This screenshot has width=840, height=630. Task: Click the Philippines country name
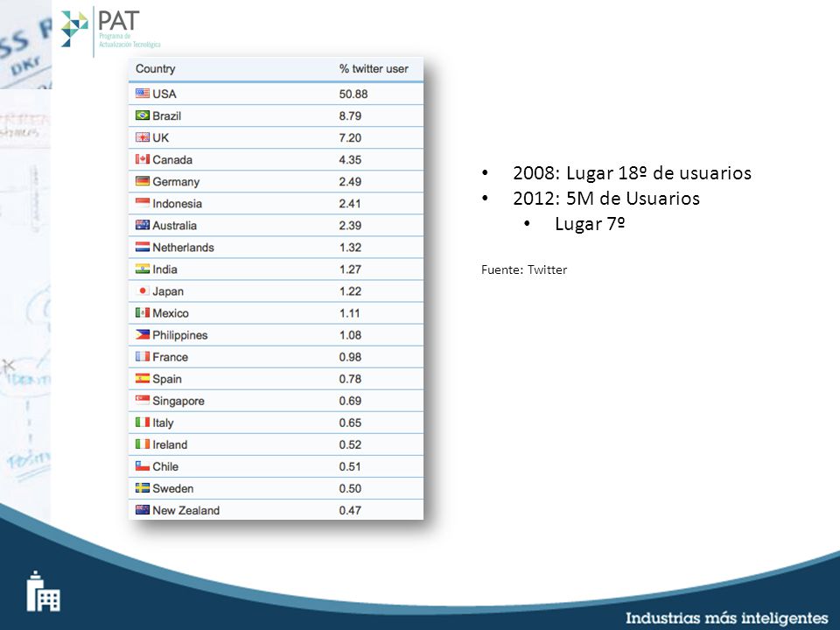coord(180,335)
